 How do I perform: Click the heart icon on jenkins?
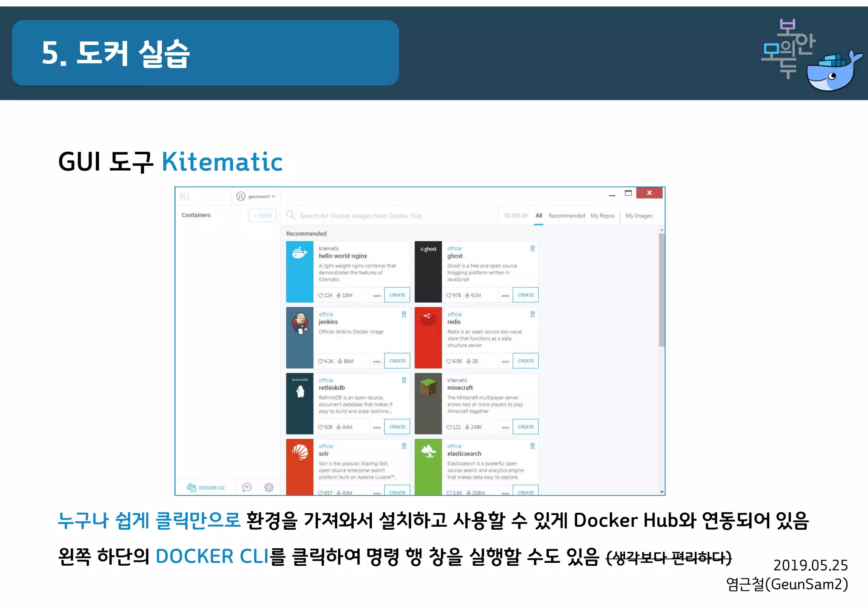pos(321,361)
